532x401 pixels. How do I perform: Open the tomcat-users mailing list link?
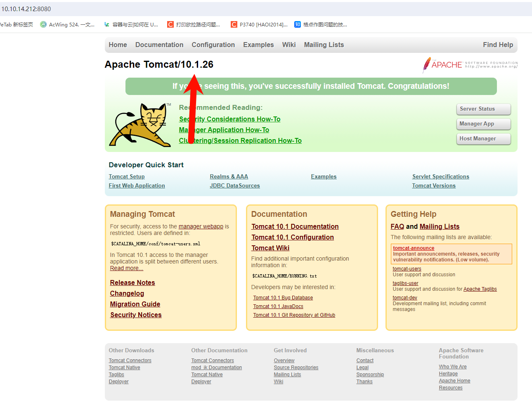407,269
